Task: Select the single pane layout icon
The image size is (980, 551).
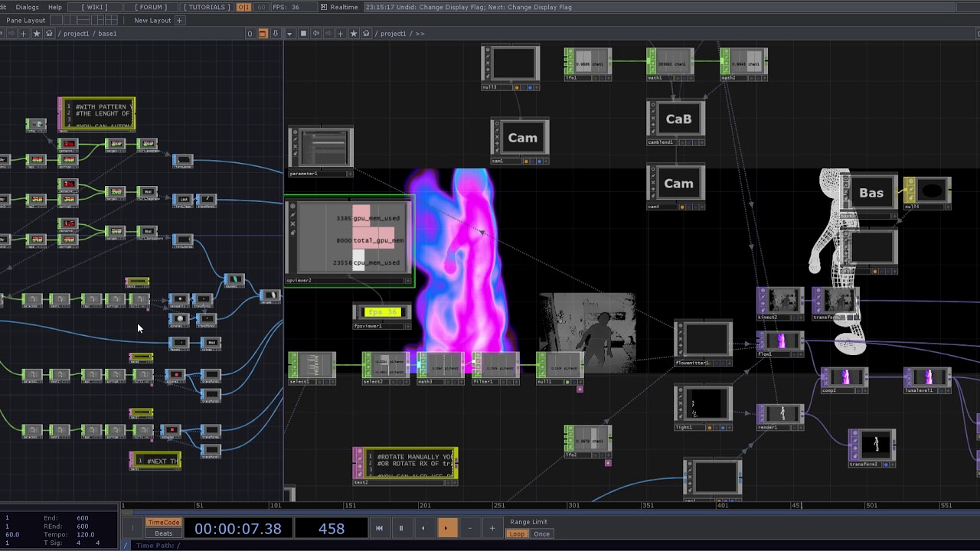Action: point(57,20)
